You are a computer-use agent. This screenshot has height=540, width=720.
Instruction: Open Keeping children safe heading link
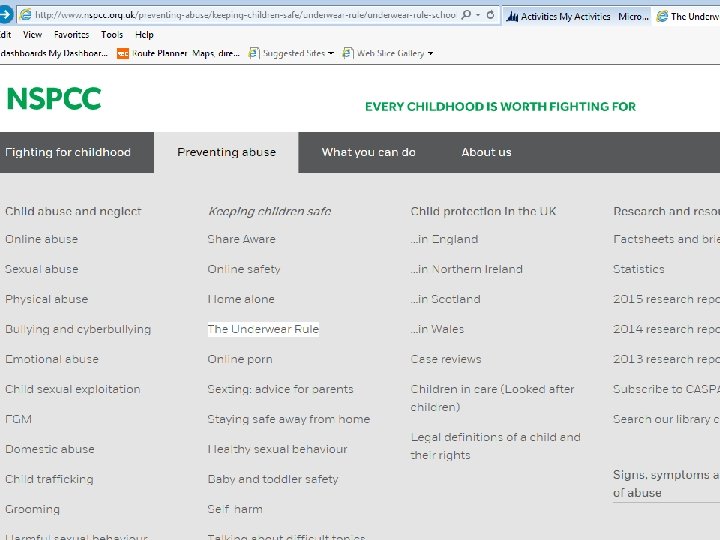(x=270, y=211)
